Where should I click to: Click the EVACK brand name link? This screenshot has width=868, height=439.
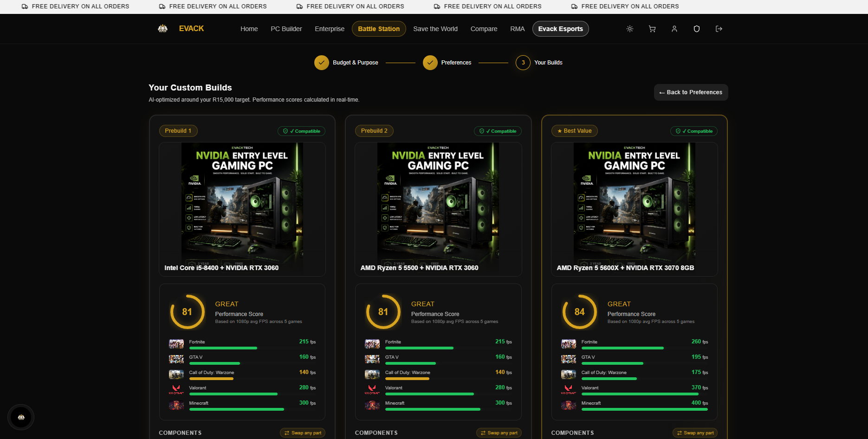[x=191, y=29]
